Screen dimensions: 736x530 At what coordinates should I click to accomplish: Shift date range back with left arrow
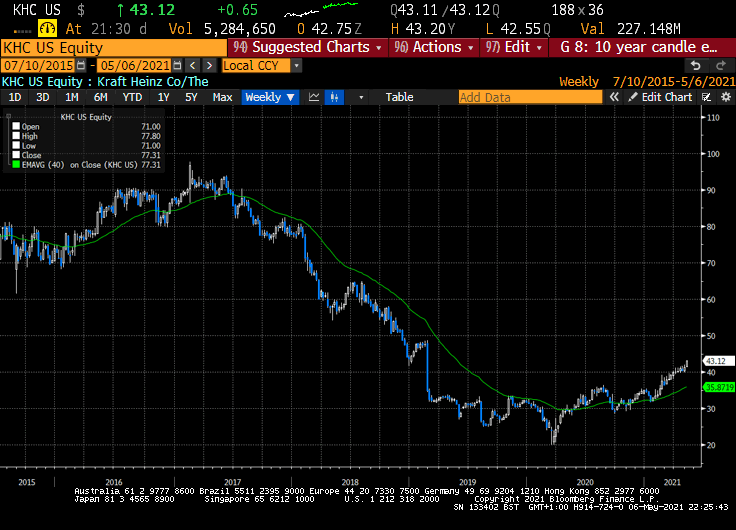[x=192, y=65]
